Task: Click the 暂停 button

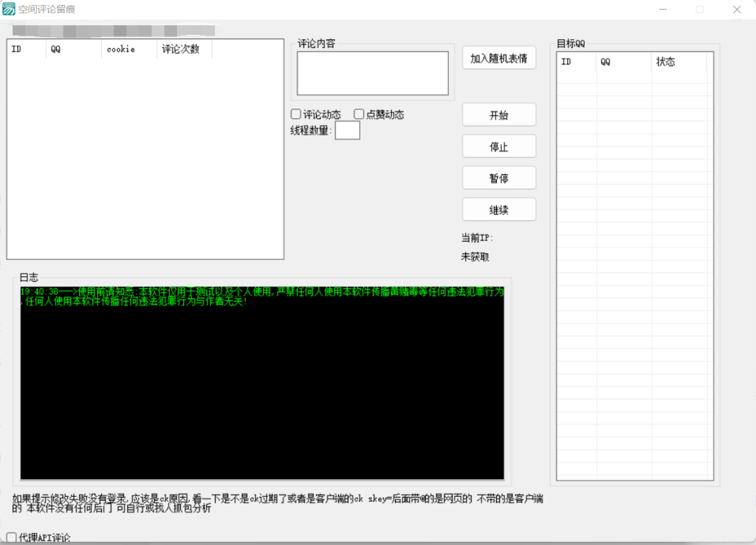Action: pos(498,178)
